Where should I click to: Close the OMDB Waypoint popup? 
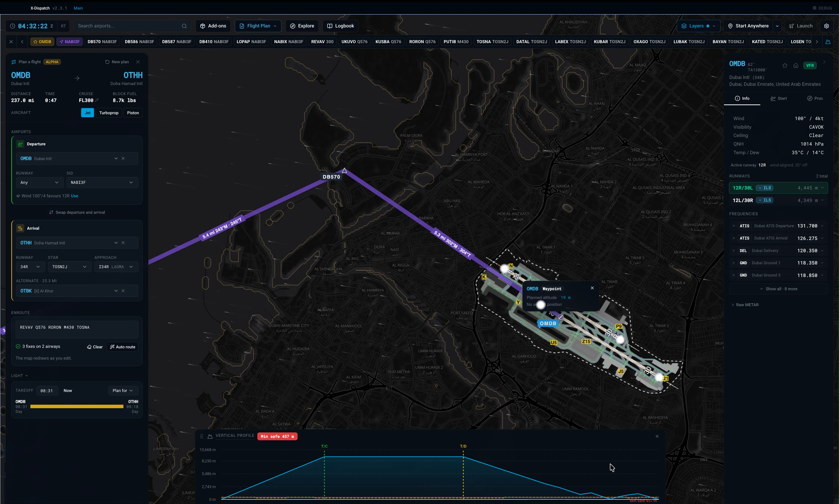click(592, 288)
